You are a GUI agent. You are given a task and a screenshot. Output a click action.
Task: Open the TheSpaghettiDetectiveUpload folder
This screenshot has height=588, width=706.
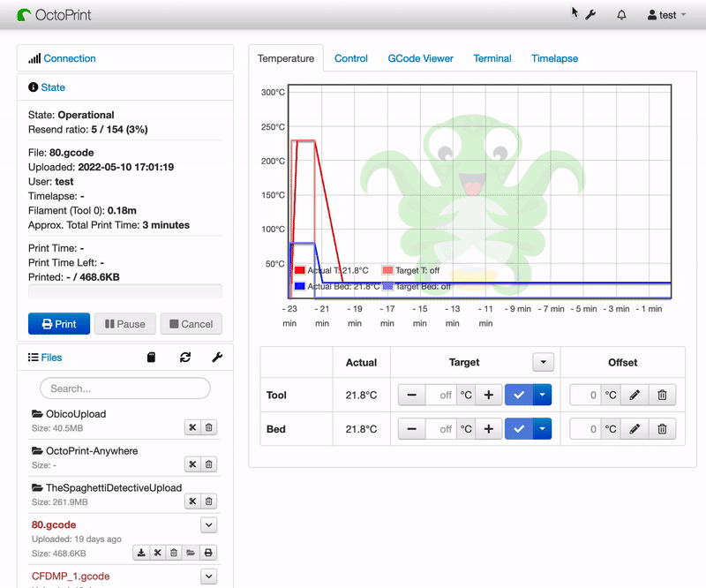[x=114, y=487]
